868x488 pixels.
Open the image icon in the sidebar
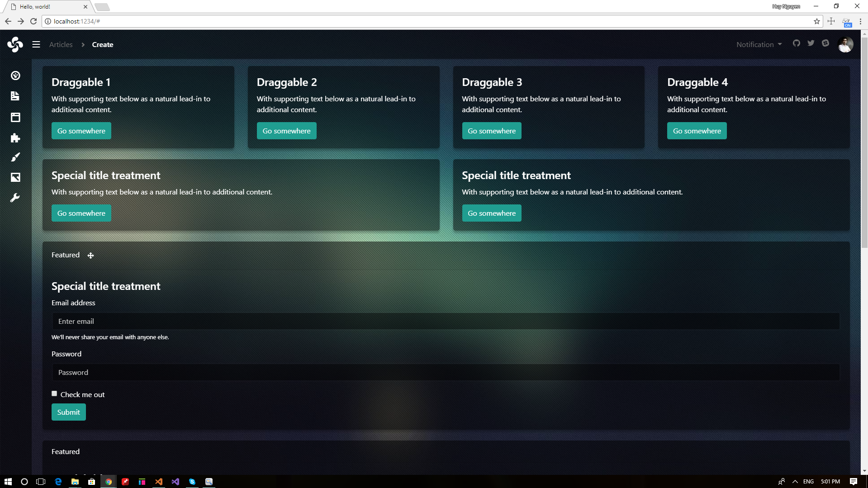(15, 177)
